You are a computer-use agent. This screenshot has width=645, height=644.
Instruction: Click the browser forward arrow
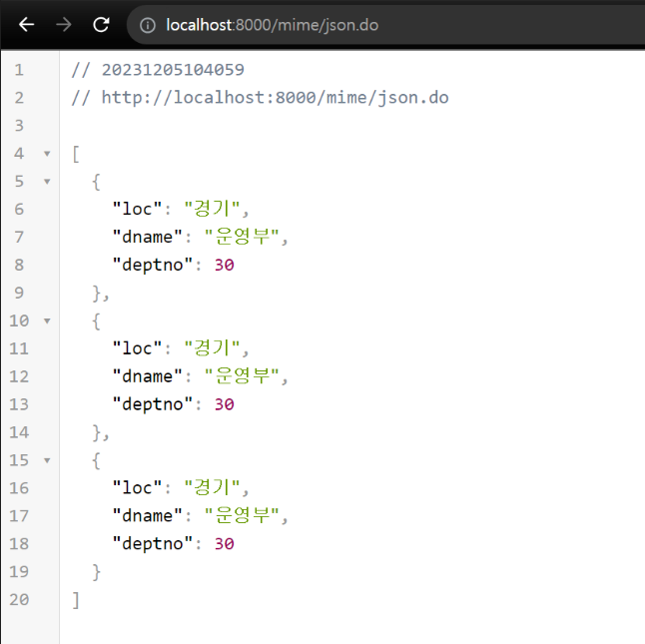[63, 25]
